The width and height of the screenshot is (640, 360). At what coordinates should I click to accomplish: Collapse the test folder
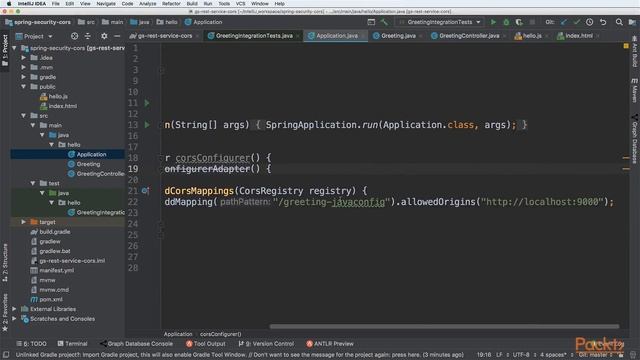[33, 183]
